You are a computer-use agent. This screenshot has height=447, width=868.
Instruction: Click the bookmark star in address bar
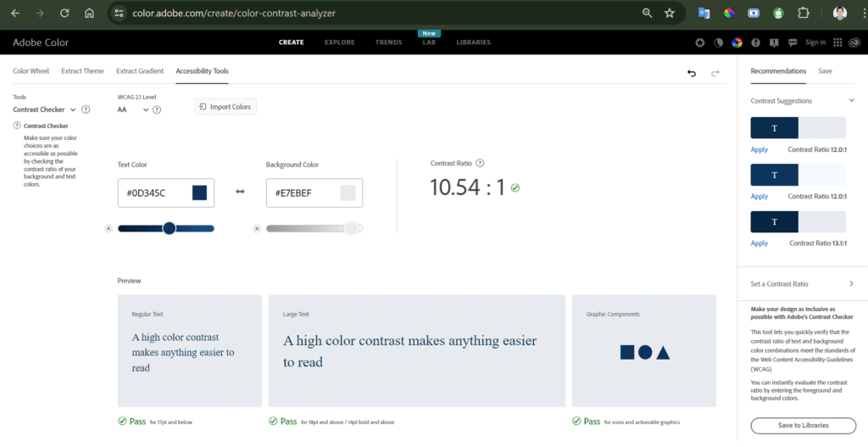point(670,14)
